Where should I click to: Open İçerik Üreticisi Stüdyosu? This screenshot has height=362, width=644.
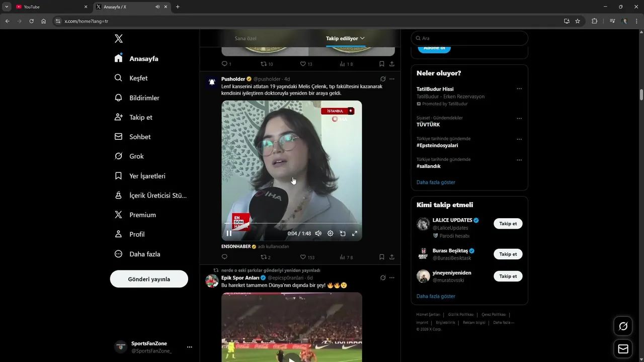point(150,196)
